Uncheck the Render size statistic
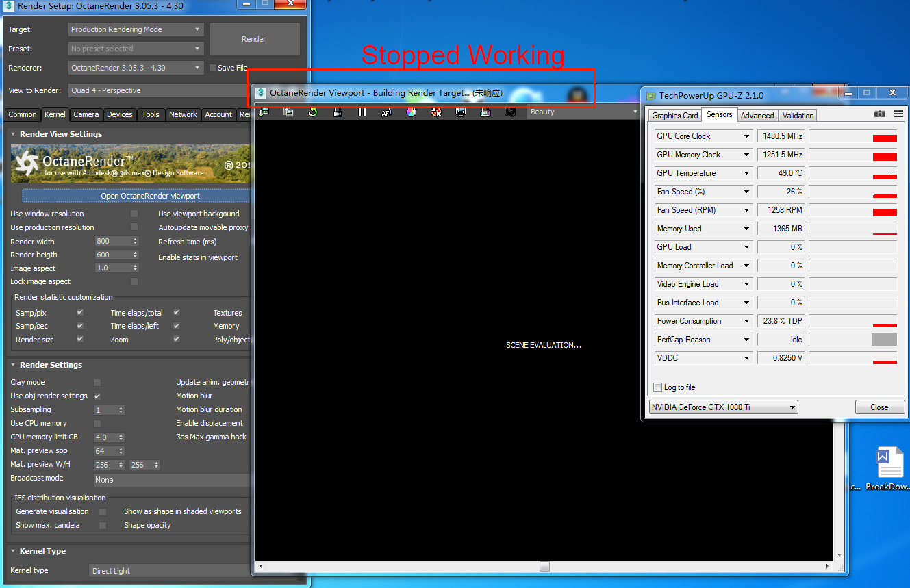 point(80,340)
